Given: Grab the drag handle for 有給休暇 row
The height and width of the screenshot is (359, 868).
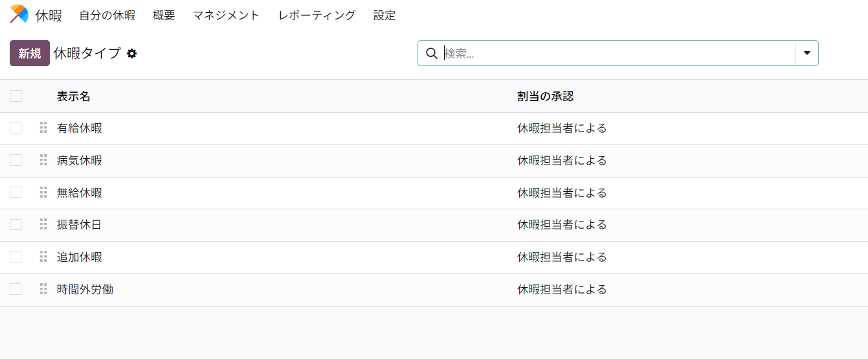Looking at the screenshot, I should coord(43,128).
